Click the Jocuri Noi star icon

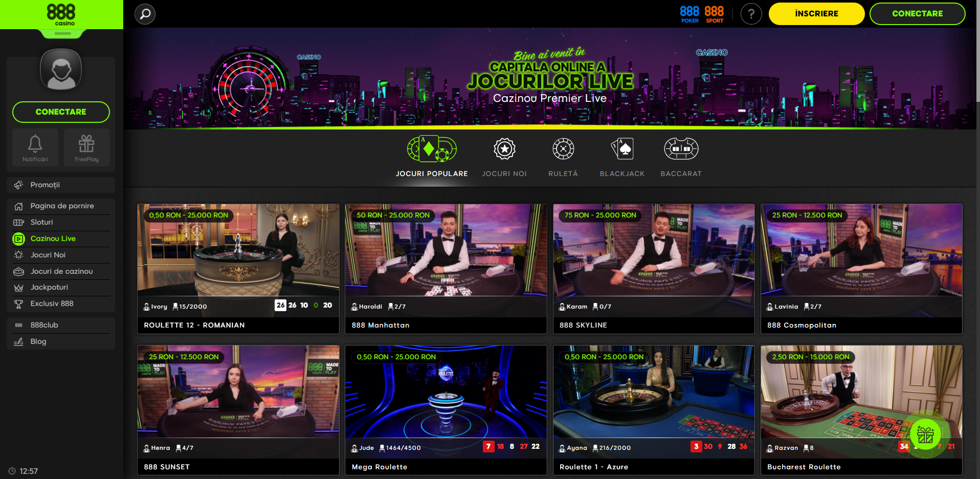tap(19, 255)
